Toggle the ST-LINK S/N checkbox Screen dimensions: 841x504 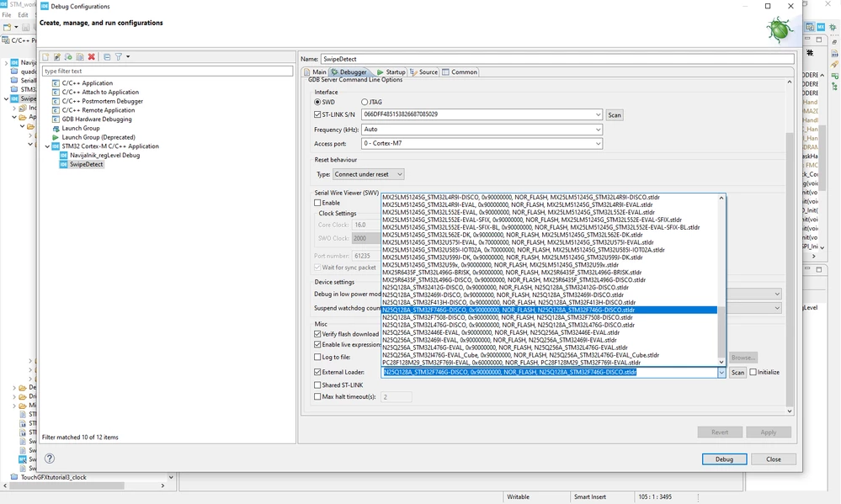click(x=317, y=114)
